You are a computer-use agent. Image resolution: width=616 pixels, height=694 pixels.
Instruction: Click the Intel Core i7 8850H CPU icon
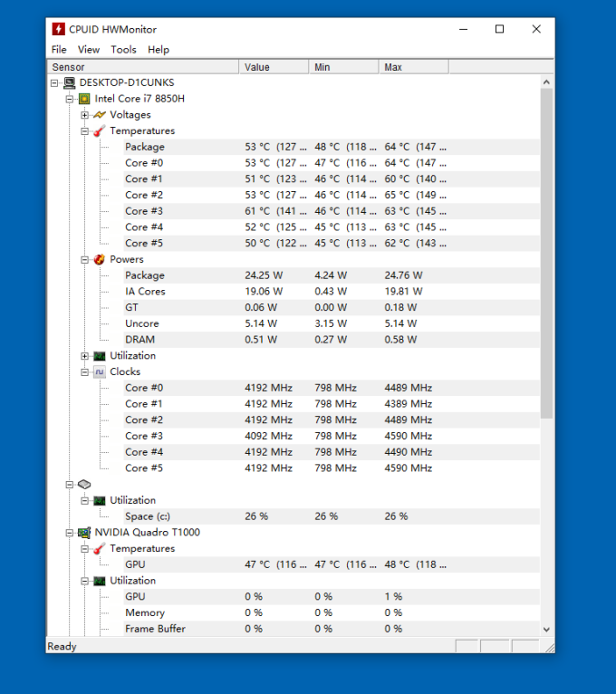click(x=84, y=99)
